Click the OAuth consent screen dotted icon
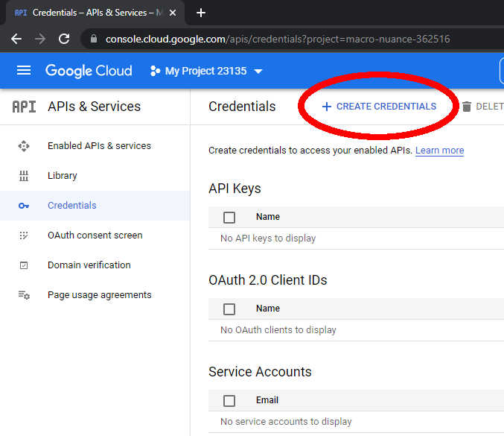 pos(24,236)
